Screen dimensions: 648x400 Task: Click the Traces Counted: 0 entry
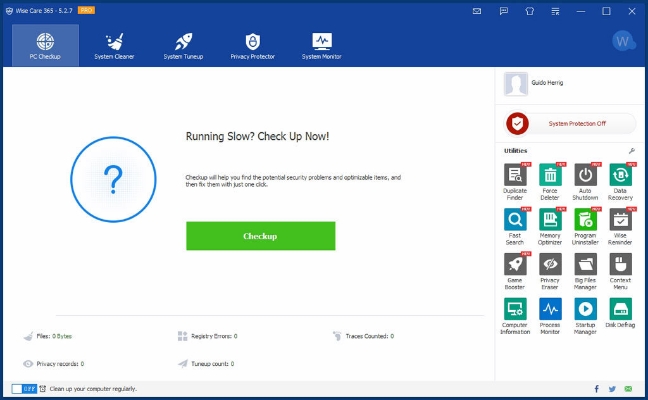(x=364, y=336)
